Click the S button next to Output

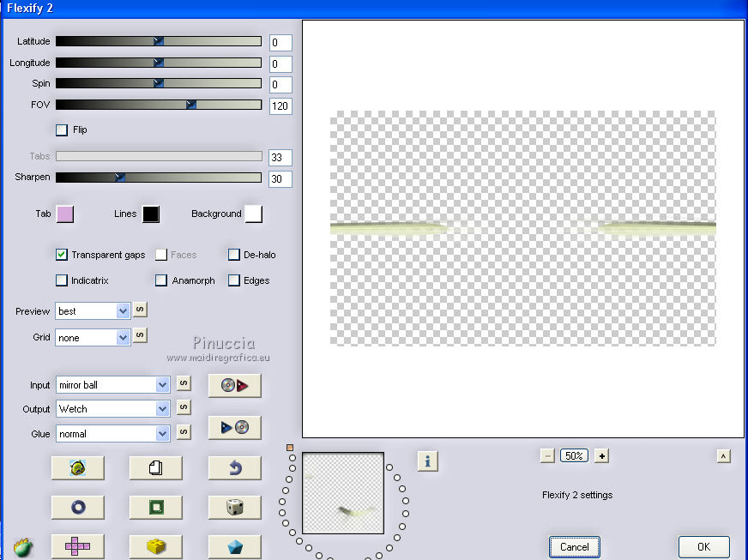[x=184, y=407]
